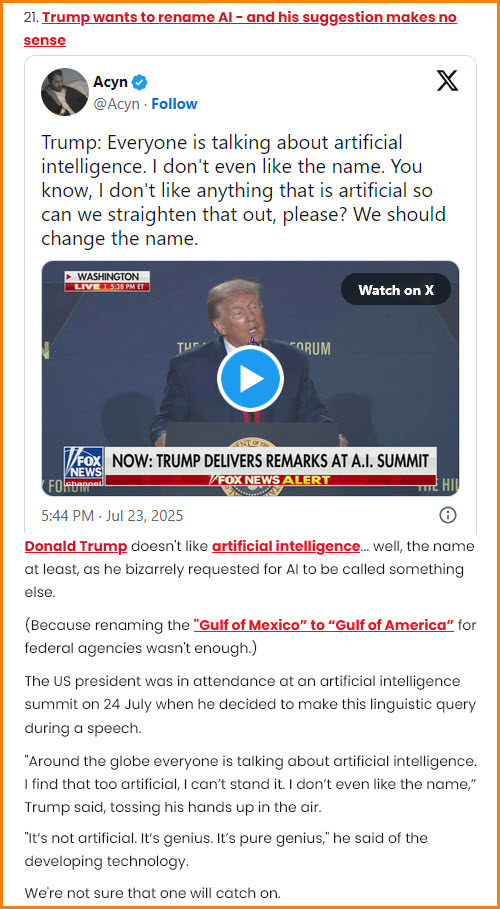Click the red 'Fox News Alert' strip

tap(270, 480)
